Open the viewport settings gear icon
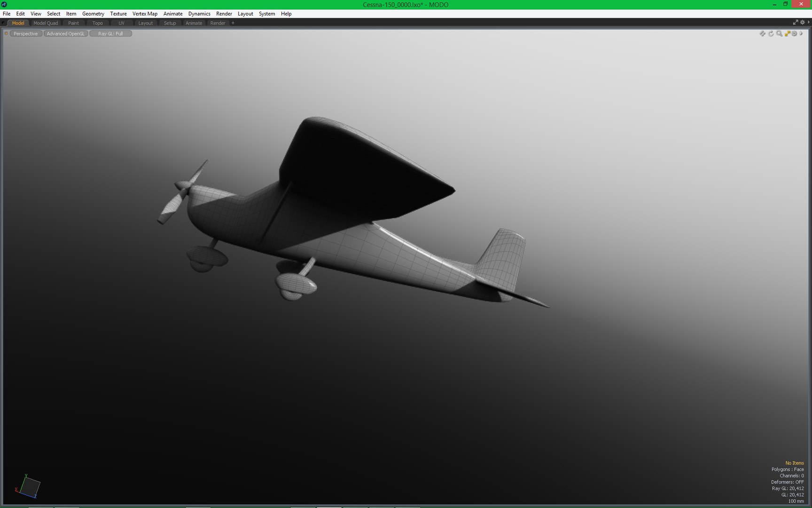This screenshot has width=812, height=508. point(795,33)
